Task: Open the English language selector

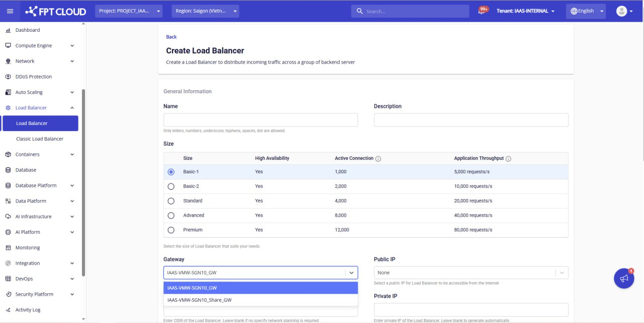Action: [586, 11]
